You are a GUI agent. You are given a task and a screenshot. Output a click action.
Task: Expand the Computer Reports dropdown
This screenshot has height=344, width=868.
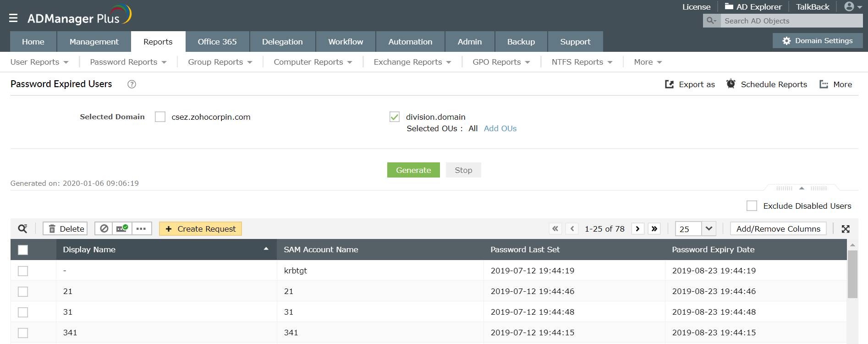point(313,62)
